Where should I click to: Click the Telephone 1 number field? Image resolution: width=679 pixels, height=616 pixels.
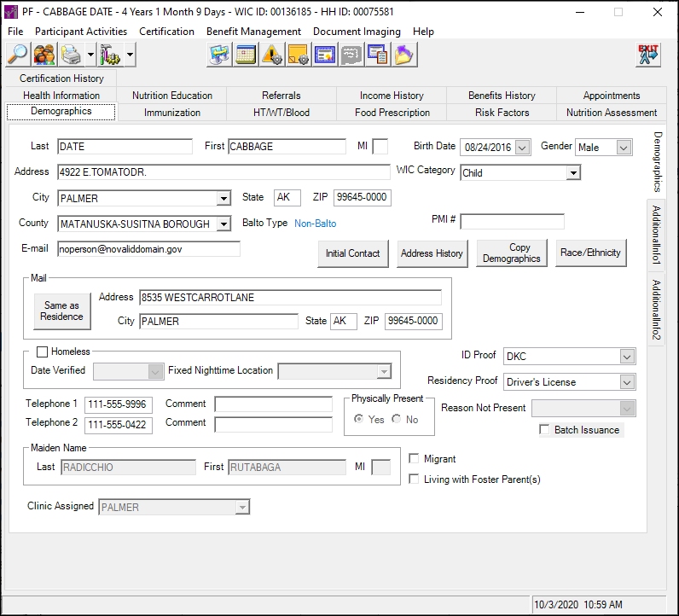119,404
